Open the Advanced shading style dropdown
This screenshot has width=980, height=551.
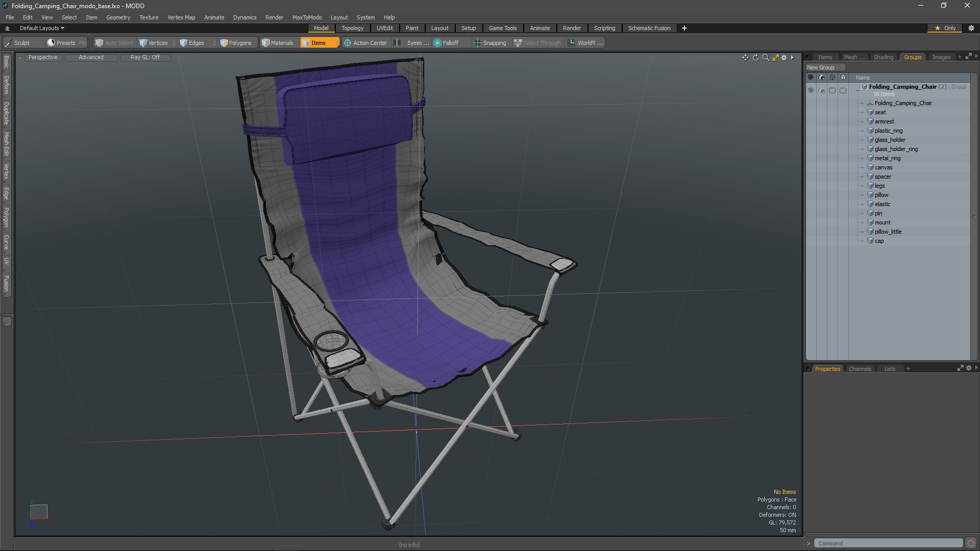pos(91,57)
